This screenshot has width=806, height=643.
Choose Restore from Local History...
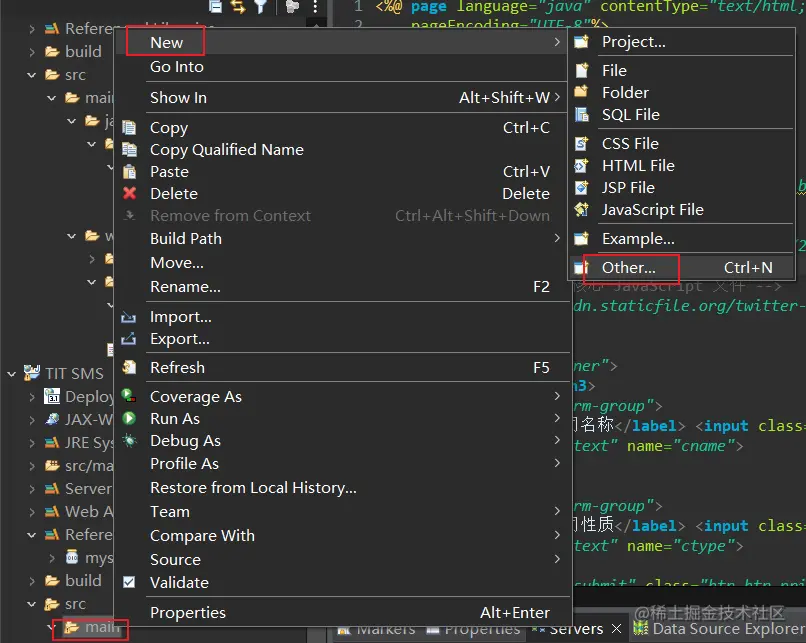pyautogui.click(x=342, y=488)
